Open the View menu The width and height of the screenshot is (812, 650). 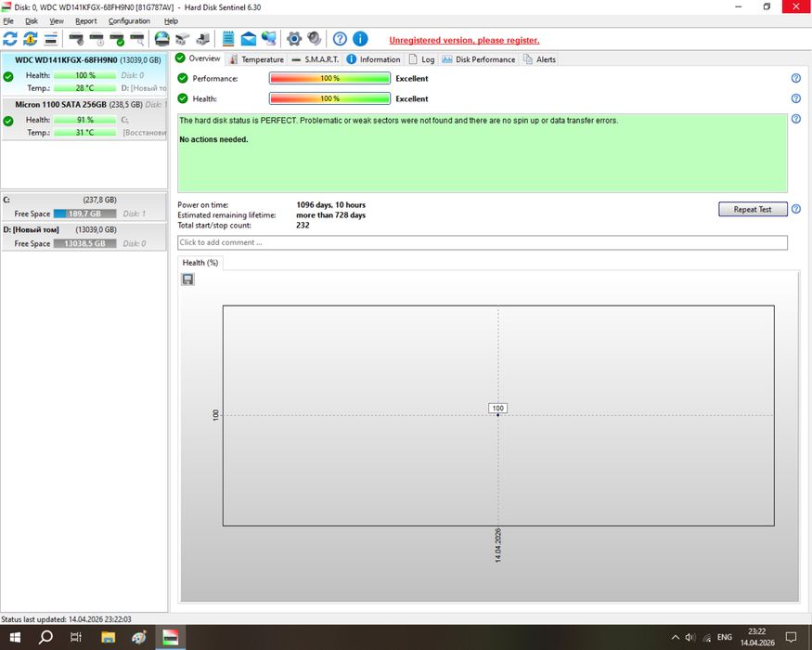(x=57, y=21)
